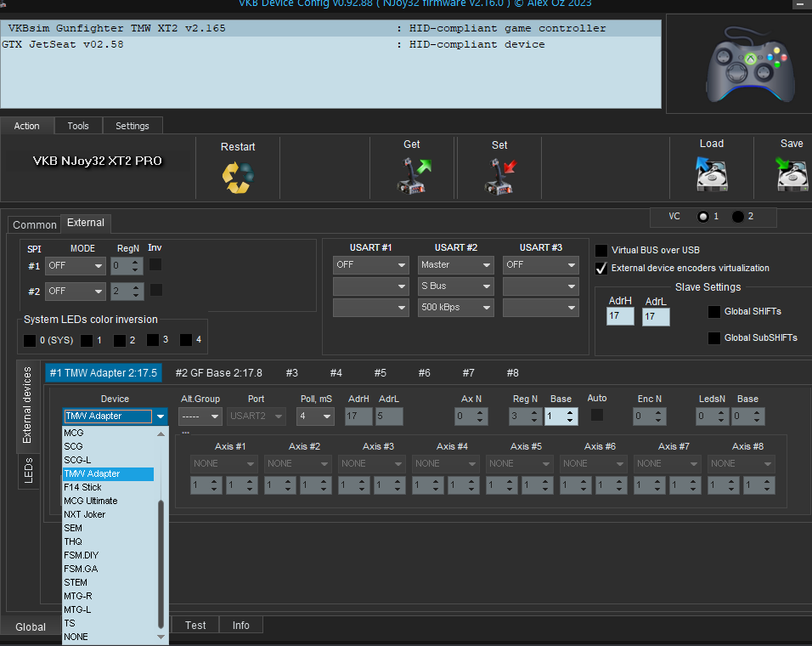The height and width of the screenshot is (646, 812).
Task: Open Axis #1 NONE dropdown
Action: coord(223,463)
